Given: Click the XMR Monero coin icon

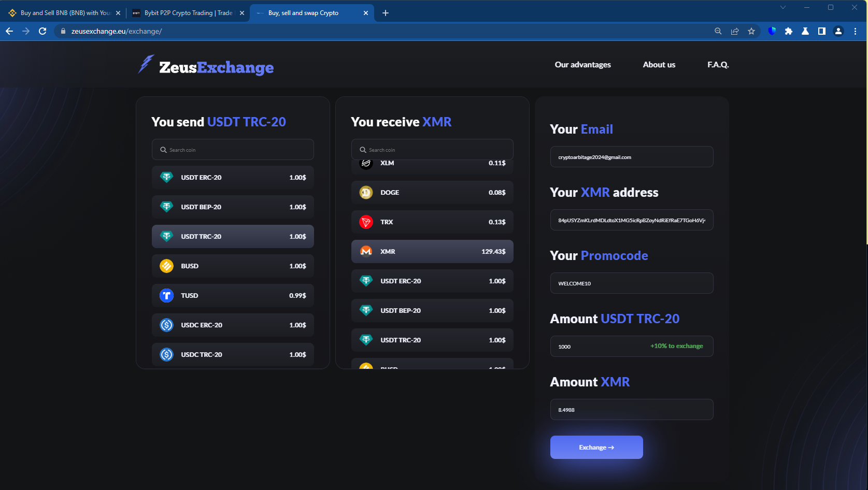Looking at the screenshot, I should 366,251.
